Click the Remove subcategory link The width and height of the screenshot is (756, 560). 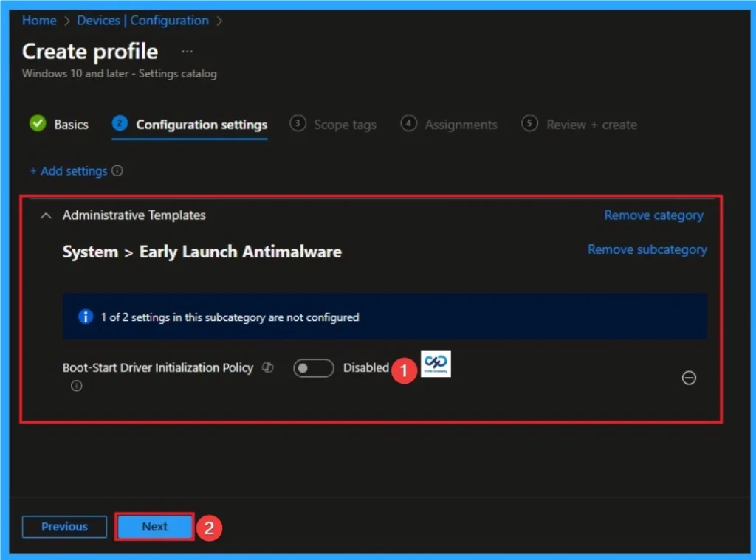point(647,249)
